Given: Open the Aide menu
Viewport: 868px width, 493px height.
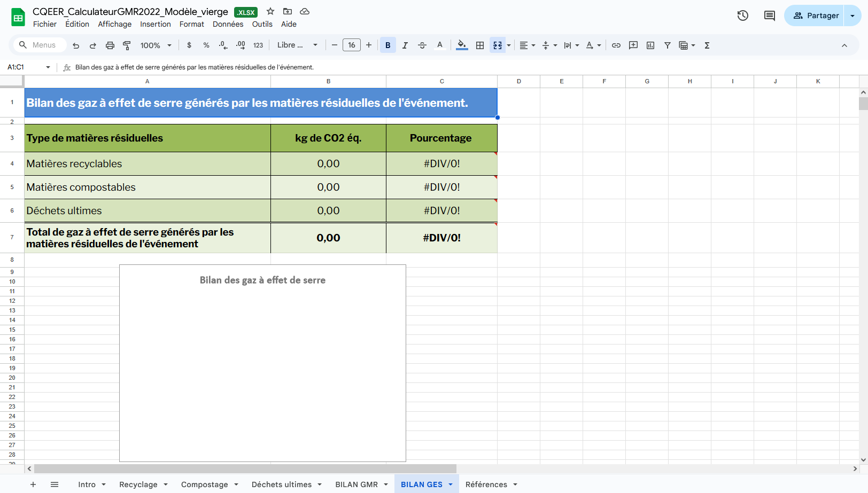Looking at the screenshot, I should point(289,24).
